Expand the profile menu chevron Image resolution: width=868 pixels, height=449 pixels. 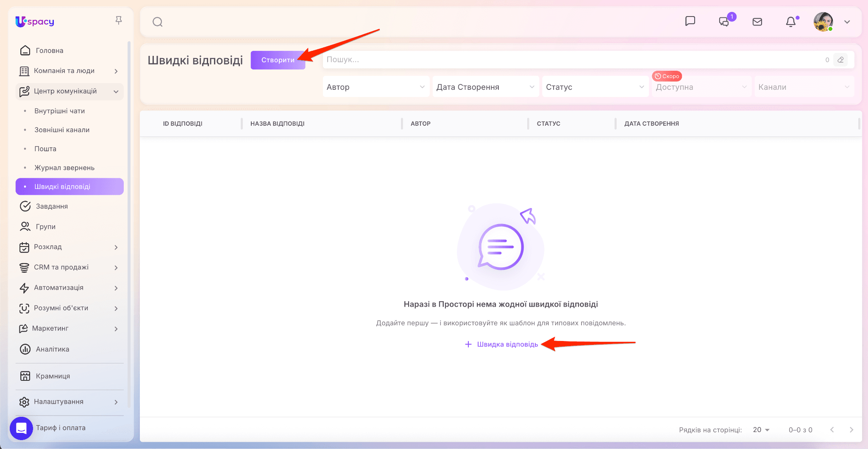[847, 22]
